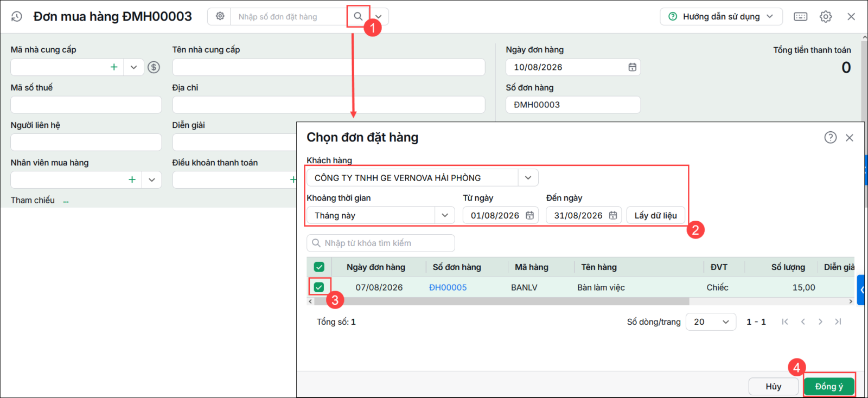Click Số đơn hàng column header
This screenshot has height=398, width=868.
click(x=457, y=267)
